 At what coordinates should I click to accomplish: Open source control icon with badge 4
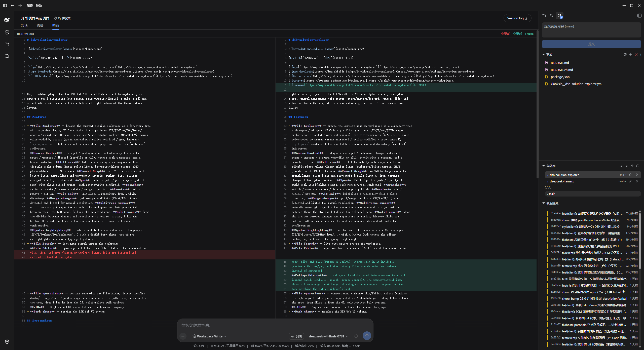coord(560,16)
